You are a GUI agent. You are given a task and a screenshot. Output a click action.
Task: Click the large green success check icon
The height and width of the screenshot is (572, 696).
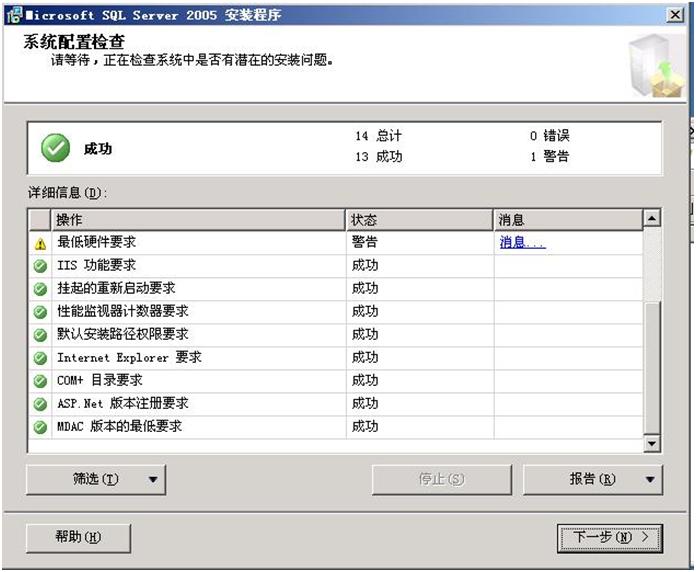(x=55, y=148)
